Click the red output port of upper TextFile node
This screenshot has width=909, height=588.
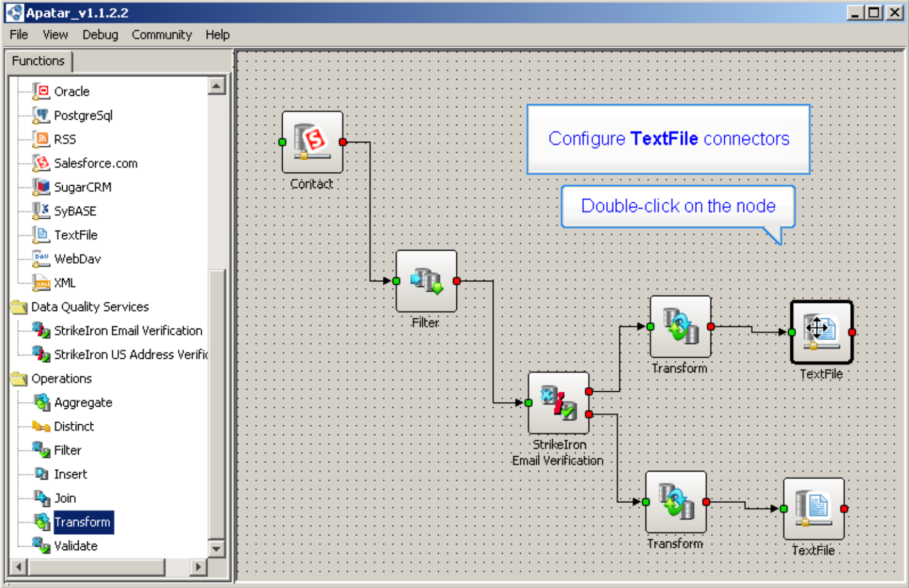[x=852, y=332]
